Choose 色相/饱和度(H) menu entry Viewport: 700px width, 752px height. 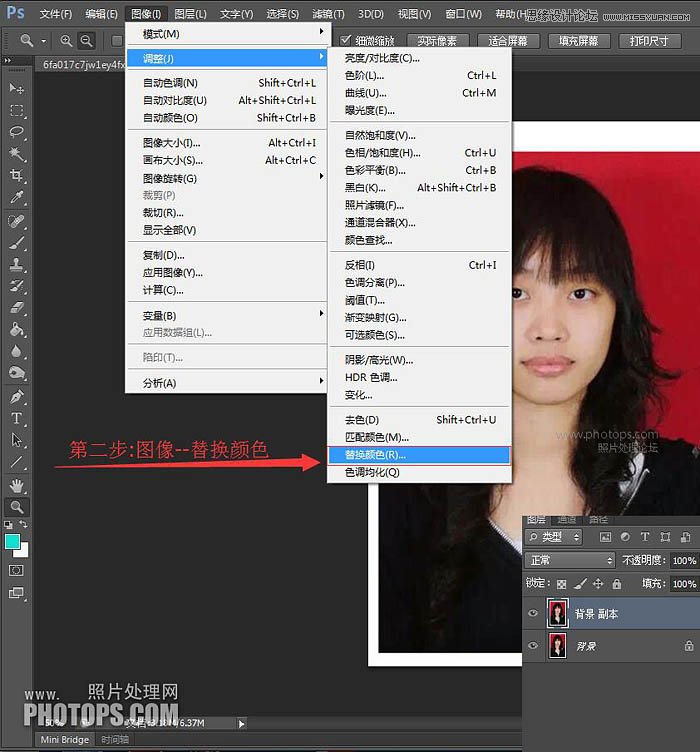click(419, 153)
